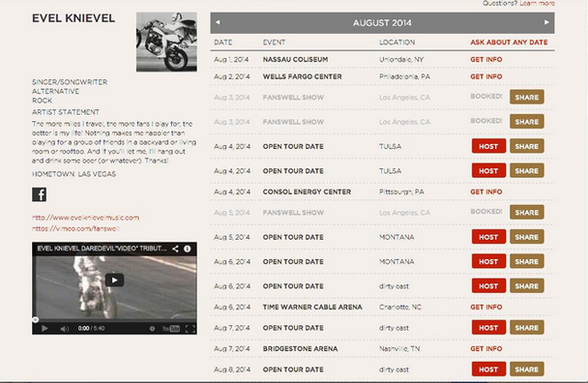The width and height of the screenshot is (588, 383).
Task: Click the Pittsburgh, PA location
Action: [x=401, y=192]
